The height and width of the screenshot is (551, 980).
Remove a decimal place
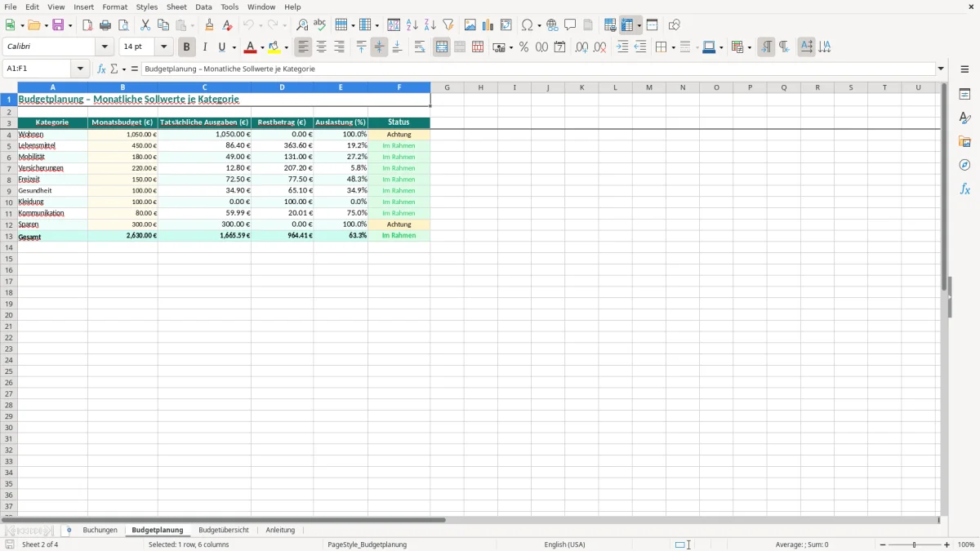[600, 47]
